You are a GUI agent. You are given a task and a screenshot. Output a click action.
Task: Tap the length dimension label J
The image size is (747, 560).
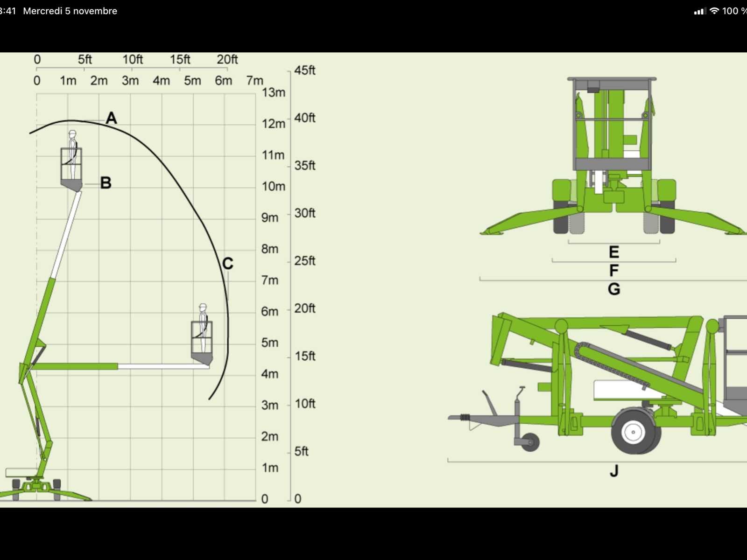point(614,471)
